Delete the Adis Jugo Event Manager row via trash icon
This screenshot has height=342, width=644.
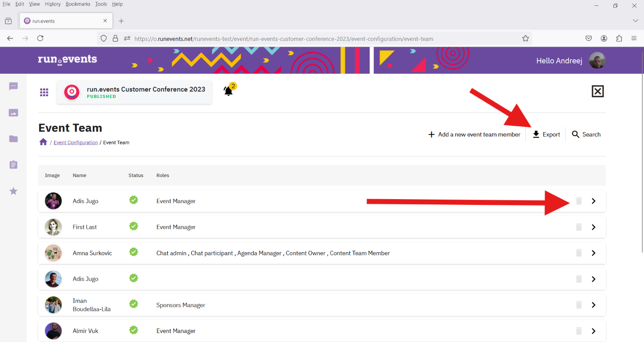(x=579, y=201)
